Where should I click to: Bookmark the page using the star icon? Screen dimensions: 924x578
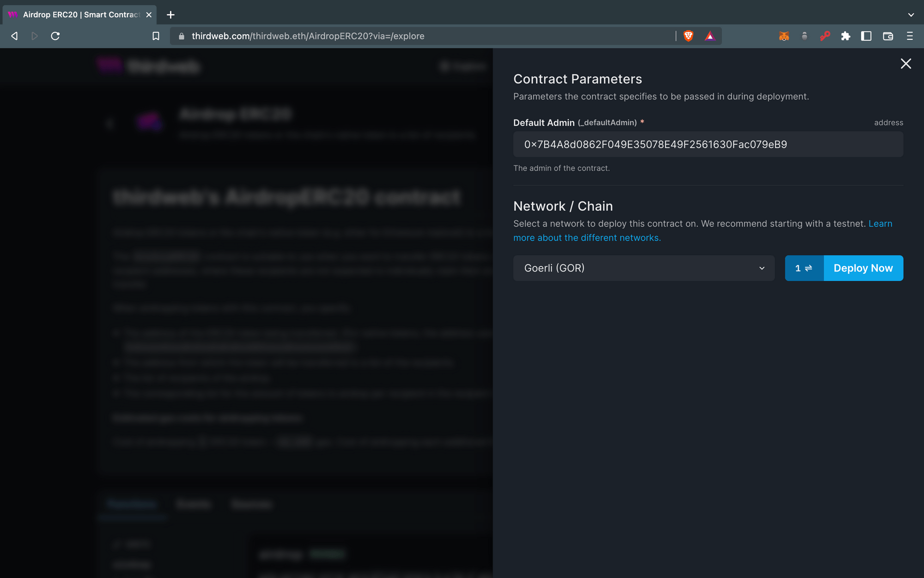156,36
